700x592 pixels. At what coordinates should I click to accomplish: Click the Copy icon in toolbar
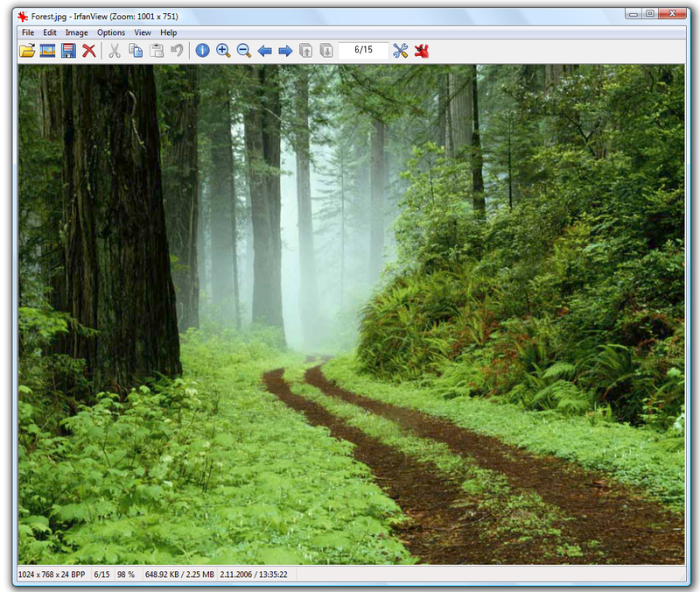coord(136,51)
